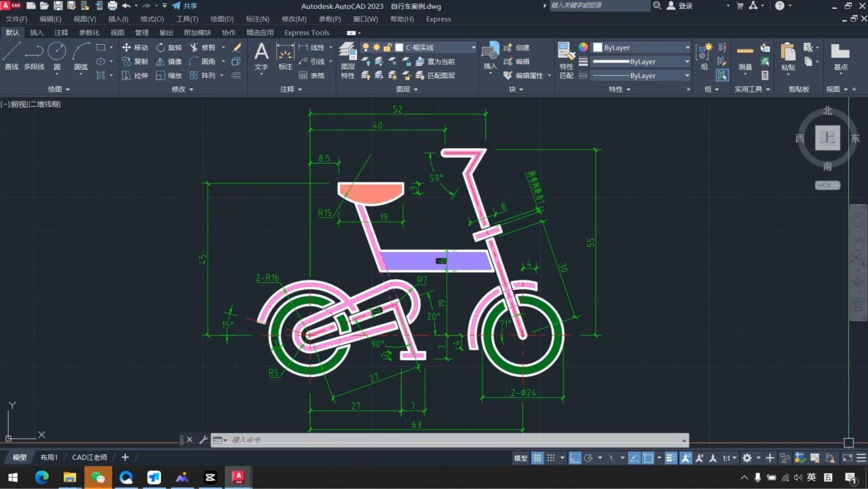Expand the 绘图 panel

click(x=59, y=89)
